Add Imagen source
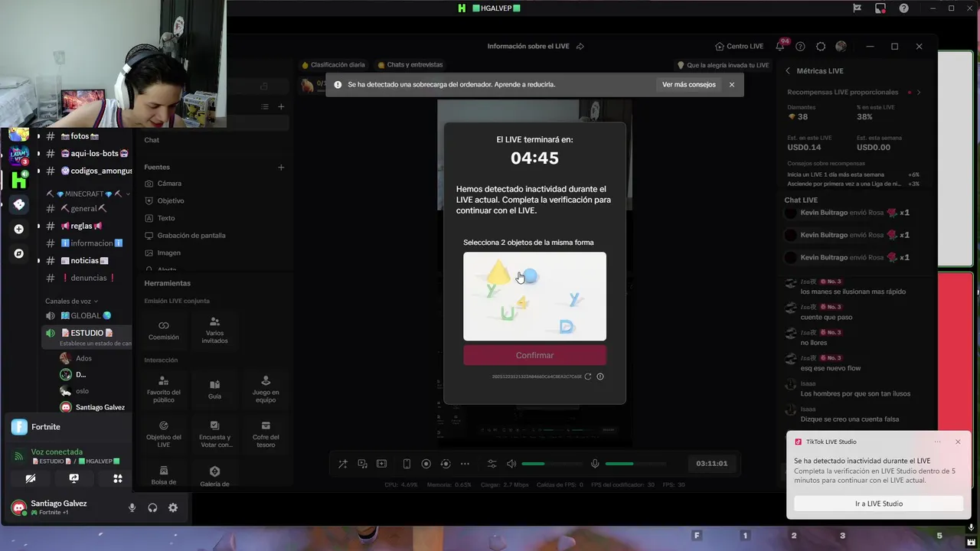This screenshot has height=551, width=980. (163, 253)
